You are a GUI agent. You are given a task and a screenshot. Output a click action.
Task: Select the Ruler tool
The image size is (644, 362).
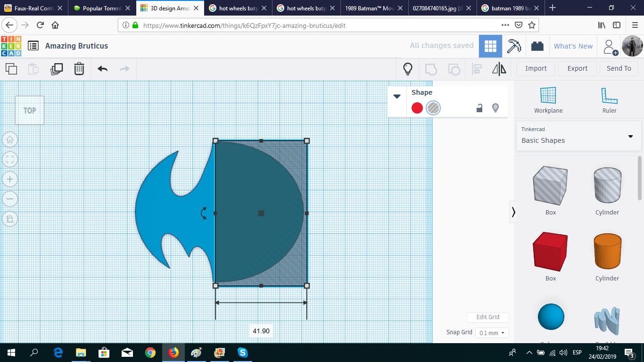tap(609, 100)
